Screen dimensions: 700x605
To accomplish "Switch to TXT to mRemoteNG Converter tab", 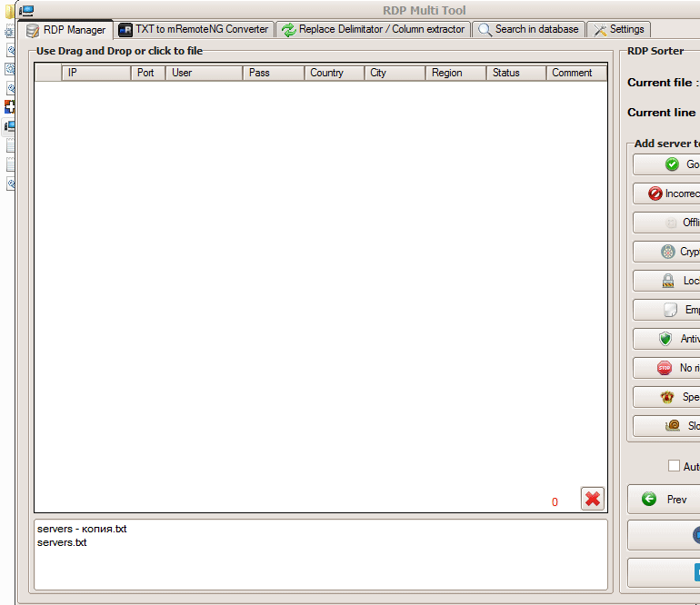I will [x=194, y=29].
